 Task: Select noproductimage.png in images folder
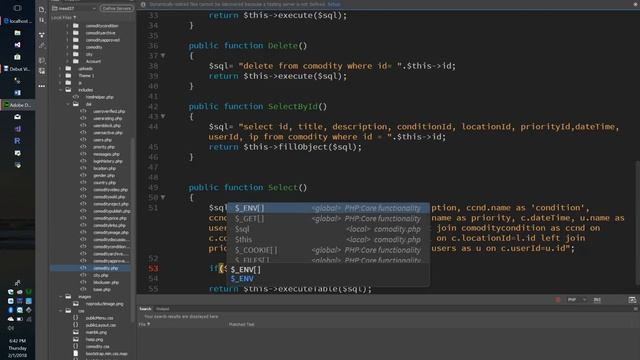click(104, 304)
